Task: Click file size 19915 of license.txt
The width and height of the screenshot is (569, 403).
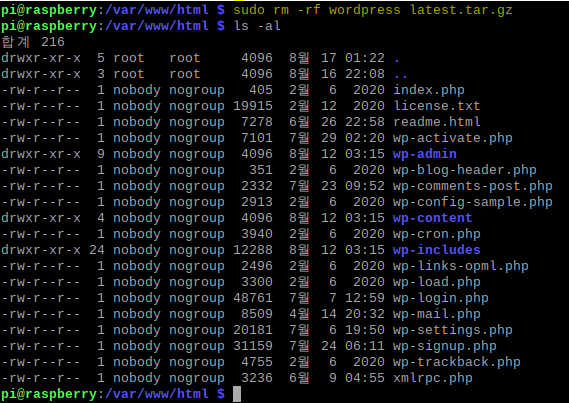Action: [253, 106]
